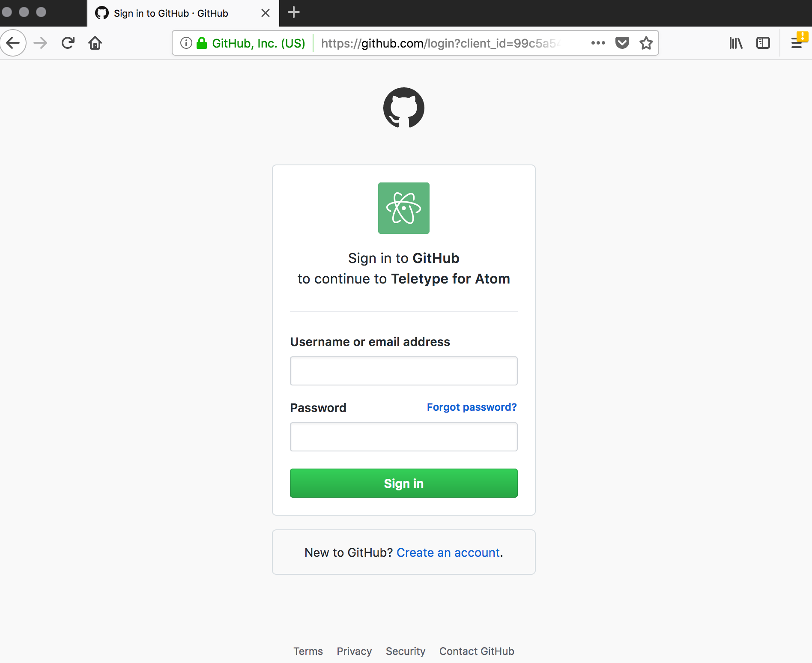Bookmark this page with the star icon
812x663 pixels.
[646, 43]
